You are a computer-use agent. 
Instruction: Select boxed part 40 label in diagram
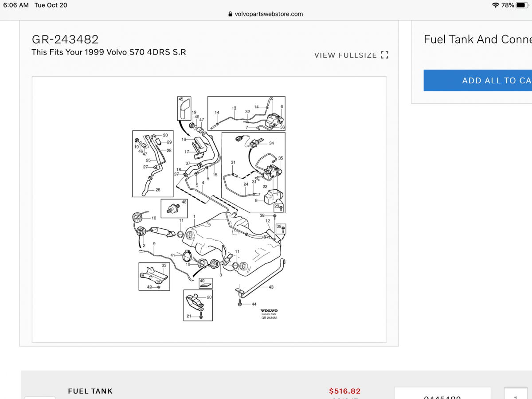click(x=205, y=283)
